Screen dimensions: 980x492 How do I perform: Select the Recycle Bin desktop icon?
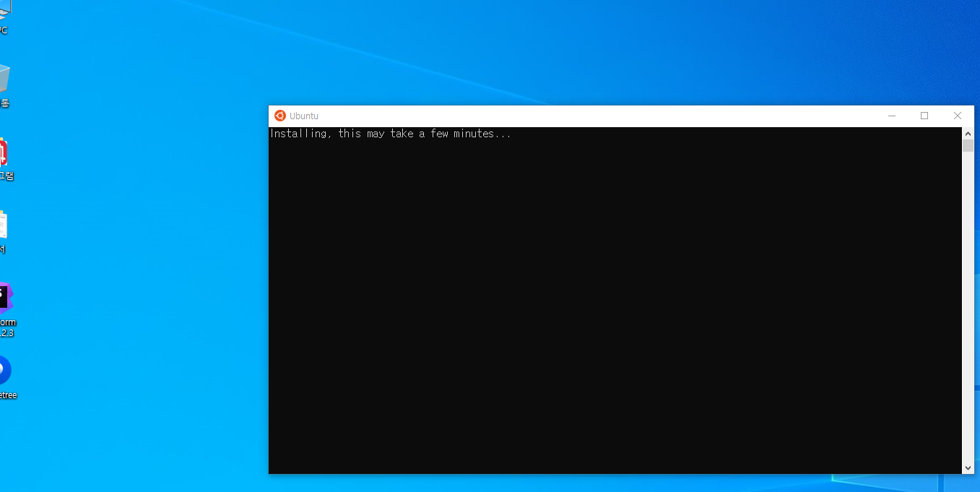pos(4,85)
